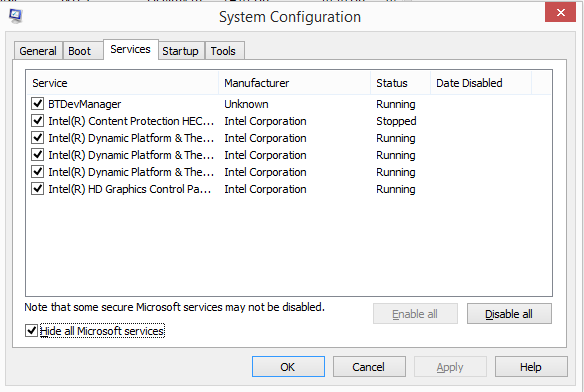This screenshot has height=392, width=584.
Task: Click Running status in the HD Graphics row
Action: (396, 189)
